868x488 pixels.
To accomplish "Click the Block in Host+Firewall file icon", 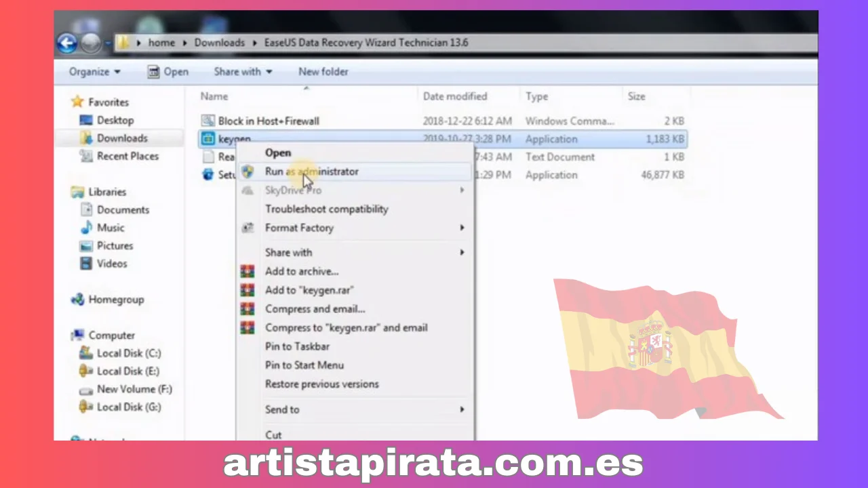I will (x=208, y=121).
